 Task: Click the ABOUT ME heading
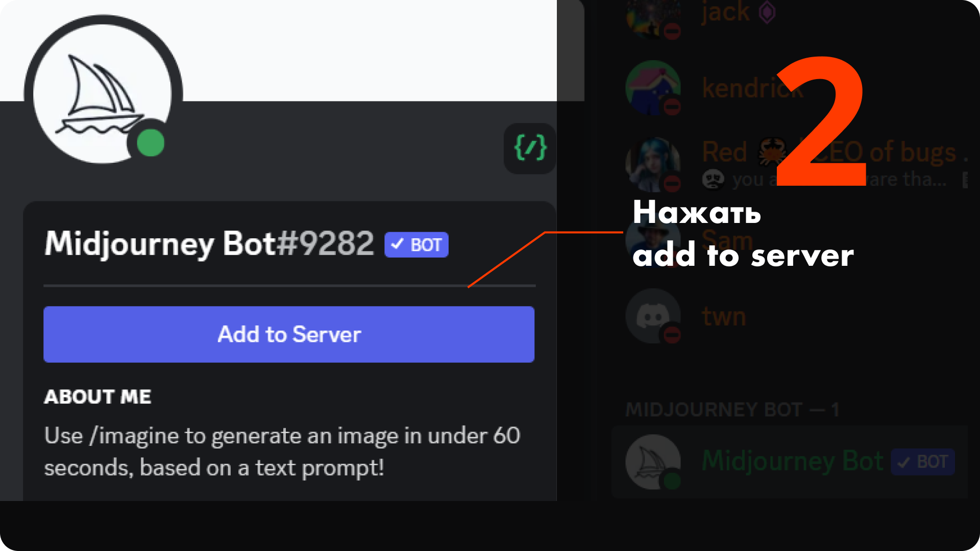(x=97, y=396)
